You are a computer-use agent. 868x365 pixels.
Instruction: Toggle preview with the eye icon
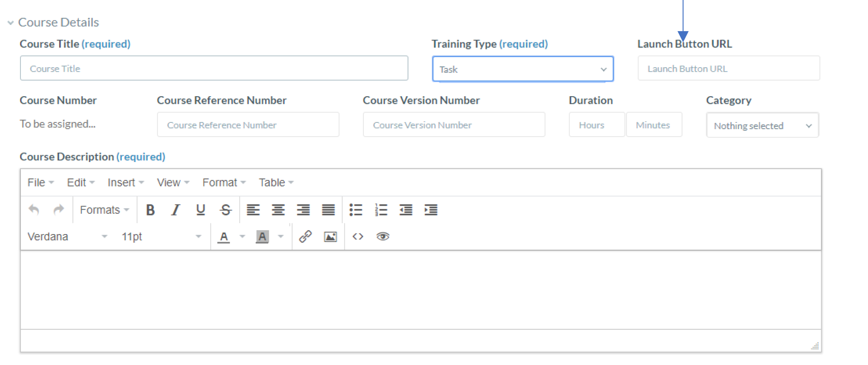point(383,236)
